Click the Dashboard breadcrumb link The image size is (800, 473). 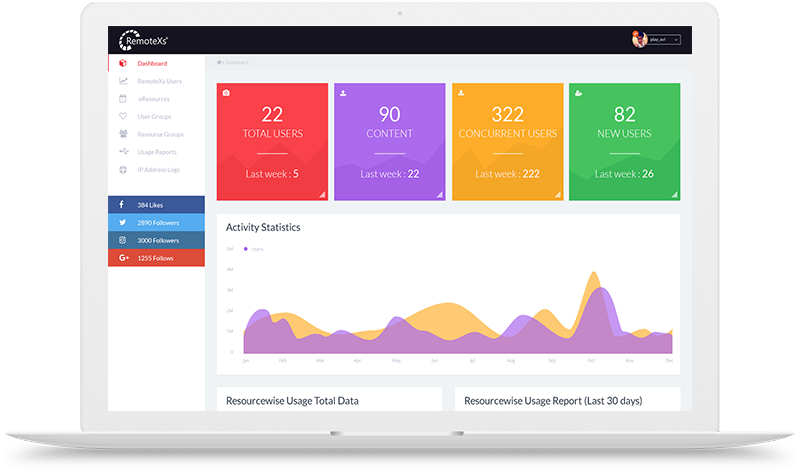click(x=237, y=62)
